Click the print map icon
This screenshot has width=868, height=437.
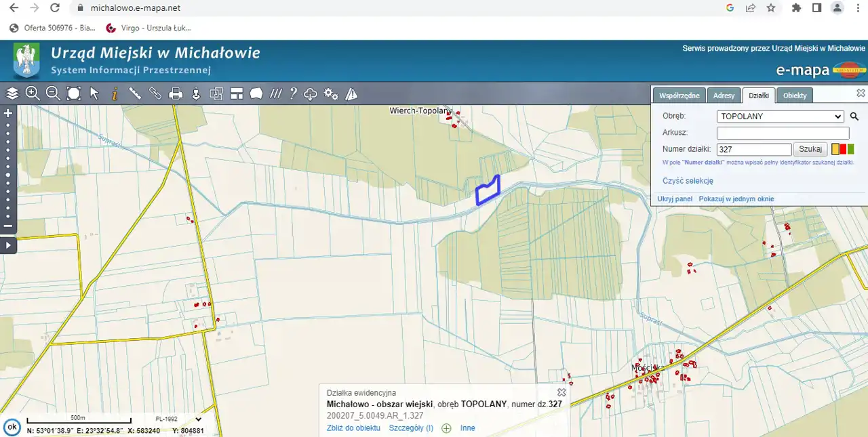click(x=176, y=93)
